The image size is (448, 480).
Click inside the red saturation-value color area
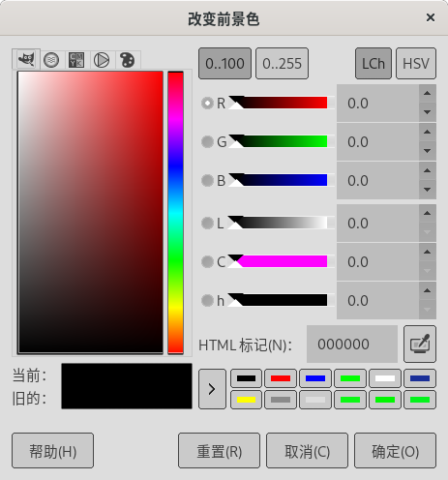click(x=90, y=212)
